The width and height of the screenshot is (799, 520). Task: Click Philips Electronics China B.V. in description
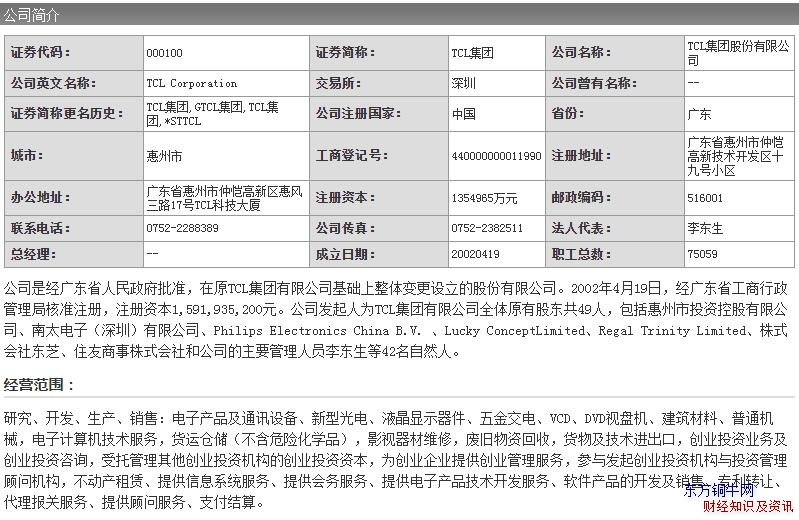317,331
